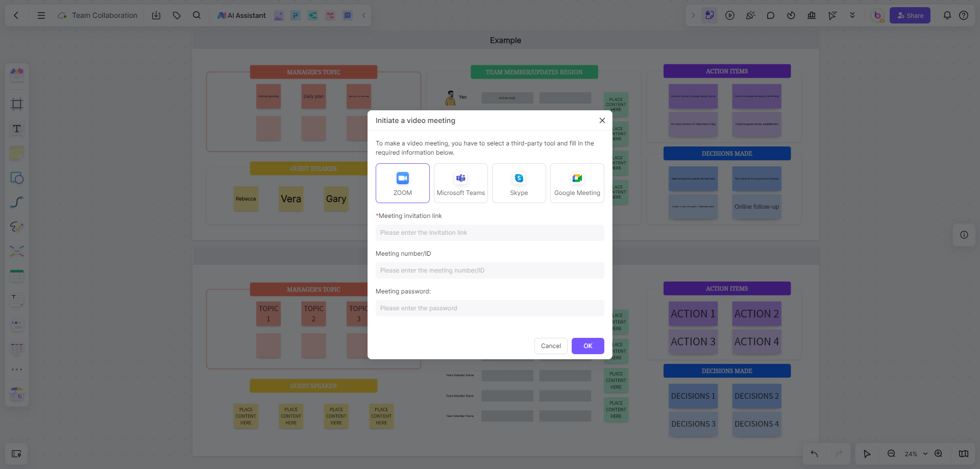
Task: Go back with the top-left arrow
Action: tap(16, 15)
